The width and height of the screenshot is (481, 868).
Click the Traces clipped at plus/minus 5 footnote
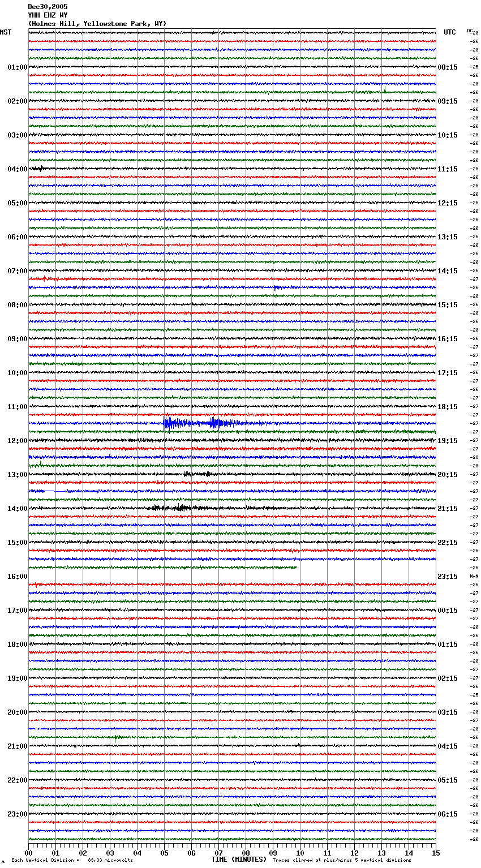click(342, 860)
